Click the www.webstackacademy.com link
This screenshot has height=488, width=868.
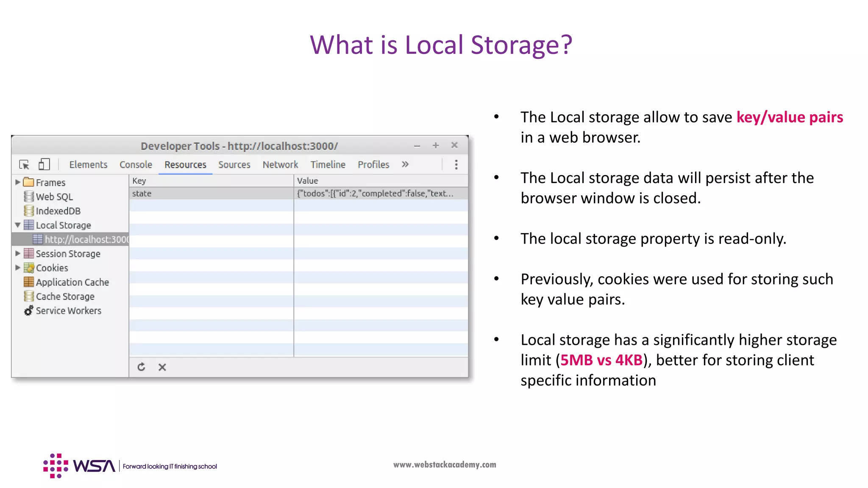(445, 465)
